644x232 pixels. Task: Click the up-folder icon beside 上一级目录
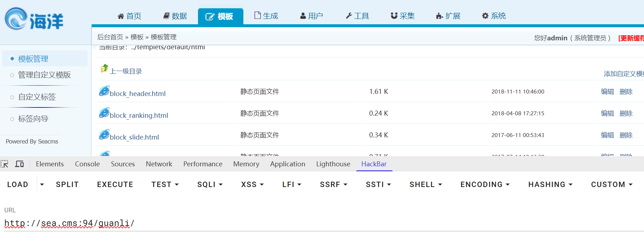coord(104,68)
